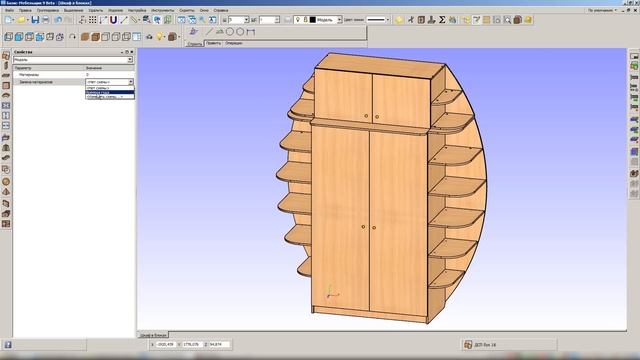
Task: Expand the open-file icon's dropdown arrow
Action: click(x=27, y=20)
